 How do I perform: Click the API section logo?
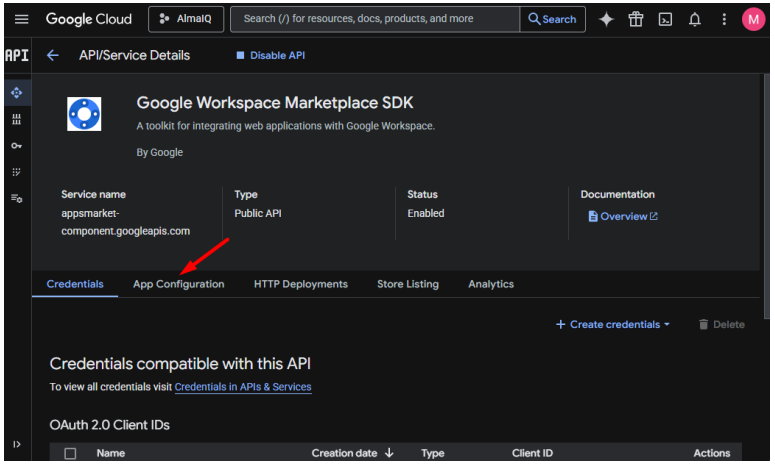click(17, 55)
